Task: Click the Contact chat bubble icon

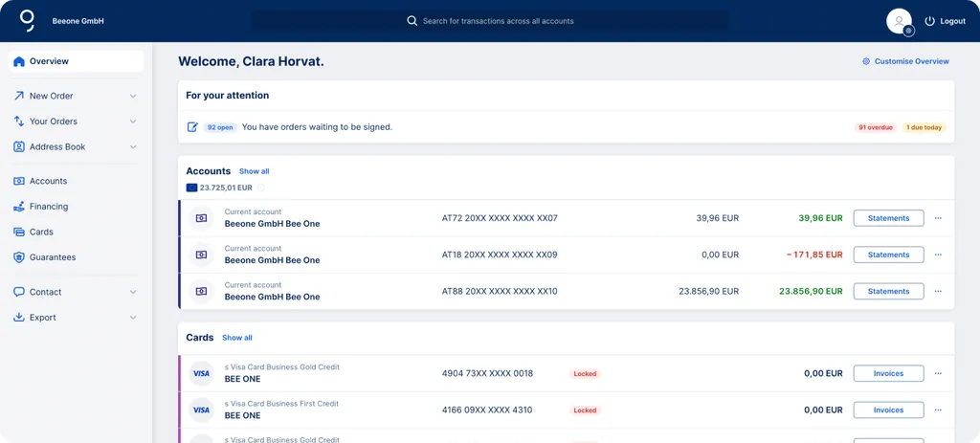Action: tap(19, 292)
